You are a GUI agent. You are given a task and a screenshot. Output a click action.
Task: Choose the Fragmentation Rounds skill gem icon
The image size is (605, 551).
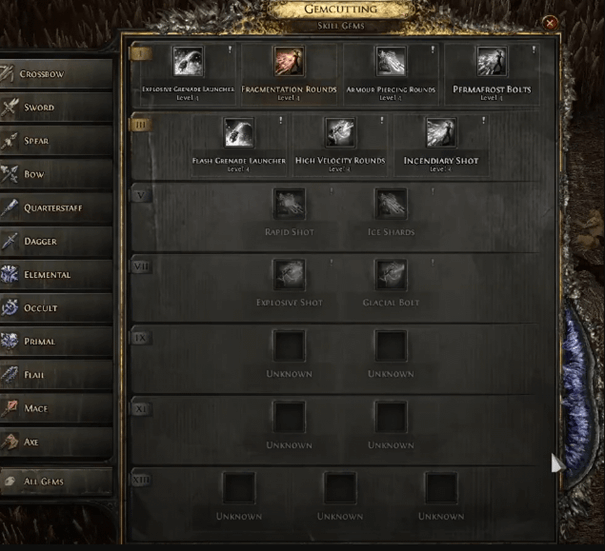click(289, 62)
